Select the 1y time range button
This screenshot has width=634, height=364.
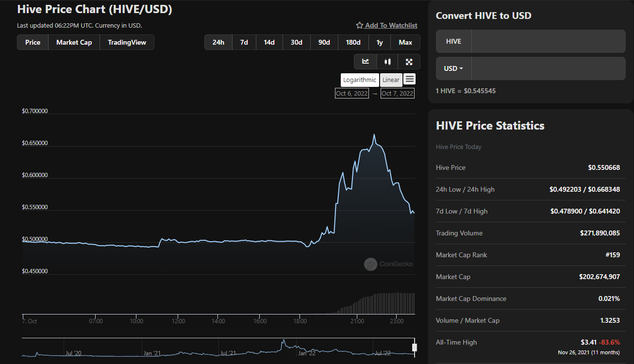(380, 42)
